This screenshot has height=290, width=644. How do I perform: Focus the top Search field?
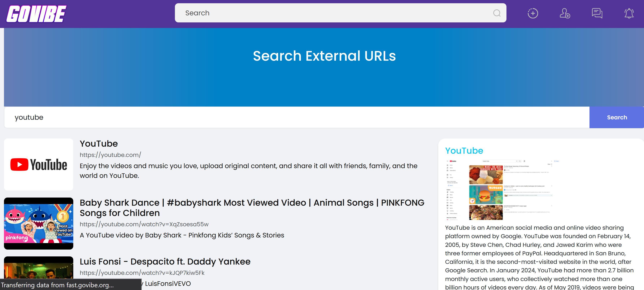(340, 13)
